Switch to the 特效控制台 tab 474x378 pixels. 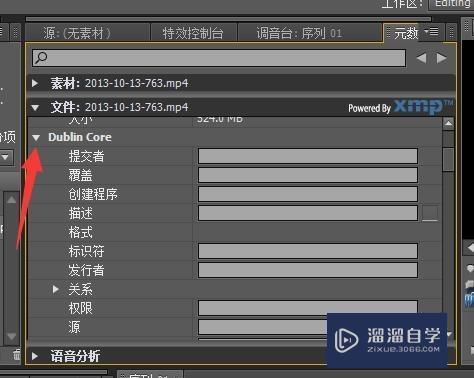pos(193,33)
